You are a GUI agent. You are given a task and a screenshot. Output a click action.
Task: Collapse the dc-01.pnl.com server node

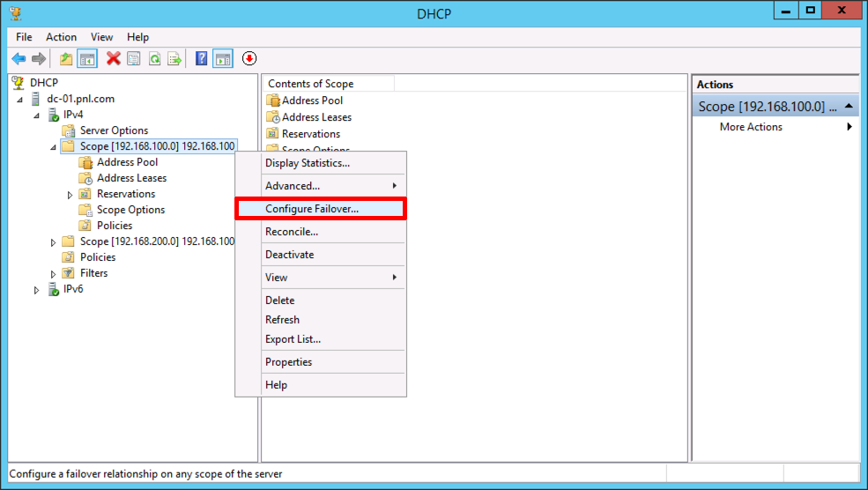tap(20, 100)
